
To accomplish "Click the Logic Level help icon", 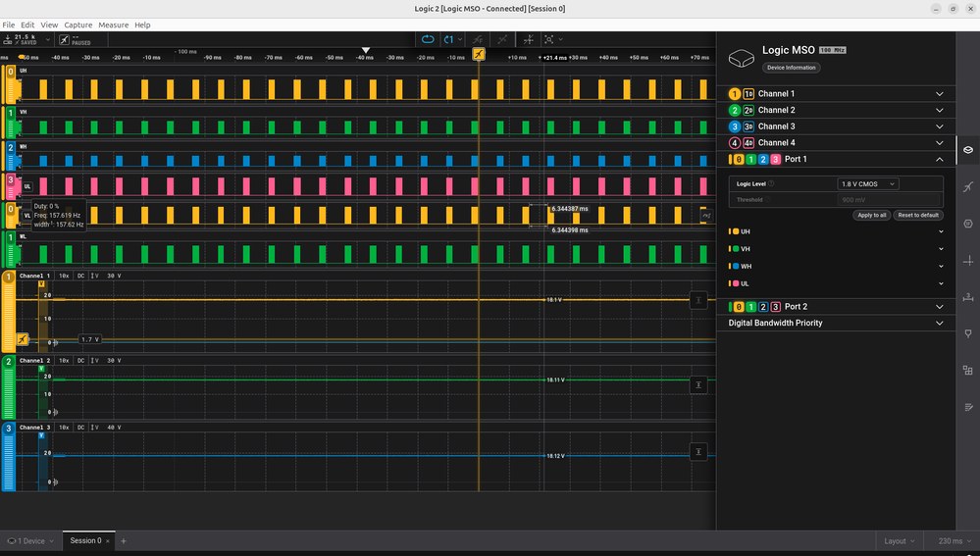I will 771,183.
